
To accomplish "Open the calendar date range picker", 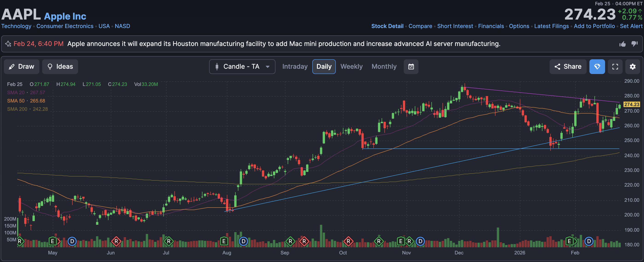I will point(411,67).
